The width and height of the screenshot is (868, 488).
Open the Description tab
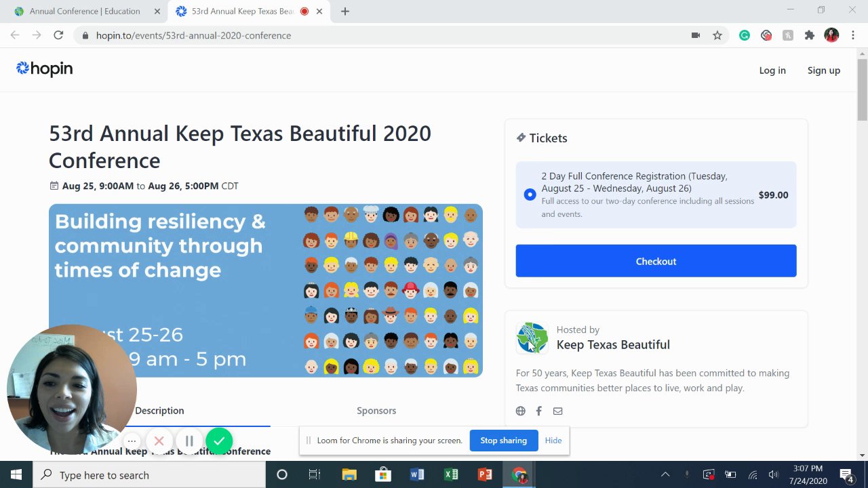point(159,411)
